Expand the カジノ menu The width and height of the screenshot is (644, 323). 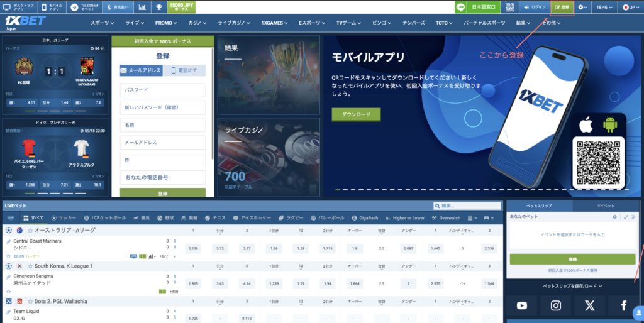coord(197,23)
